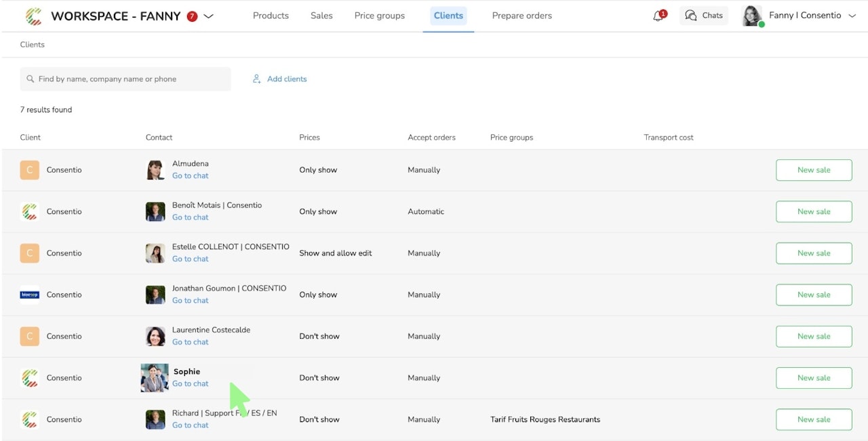Create New sale for Richard Support
This screenshot has height=441, width=868.
click(813, 419)
